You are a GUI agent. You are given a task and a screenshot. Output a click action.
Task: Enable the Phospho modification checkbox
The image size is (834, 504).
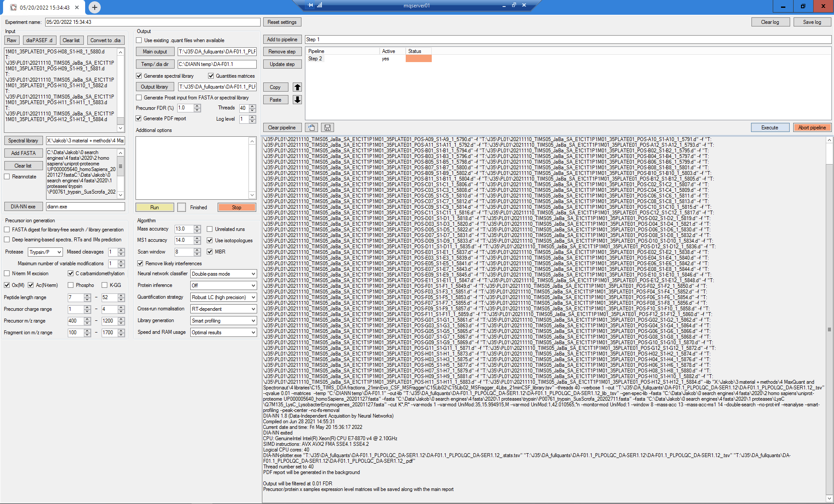[x=71, y=285]
